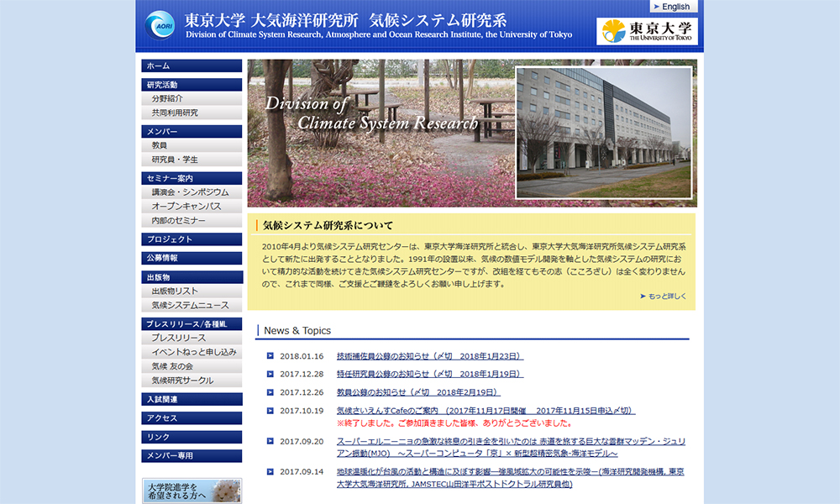Open the 入試関連 menu item

click(192, 399)
